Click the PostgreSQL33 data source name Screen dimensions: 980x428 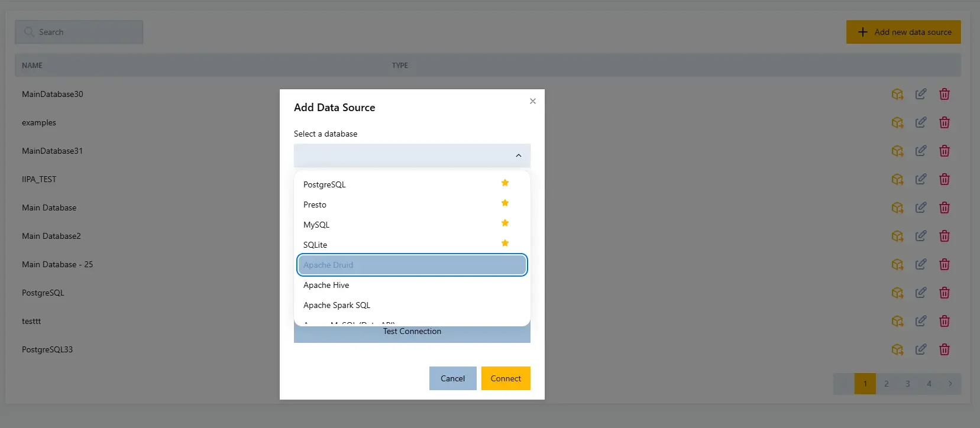click(47, 349)
